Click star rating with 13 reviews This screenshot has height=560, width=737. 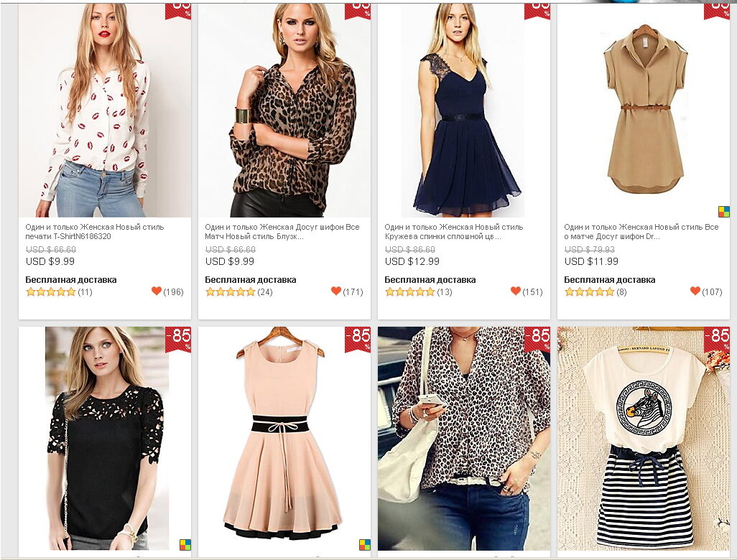[409, 292]
